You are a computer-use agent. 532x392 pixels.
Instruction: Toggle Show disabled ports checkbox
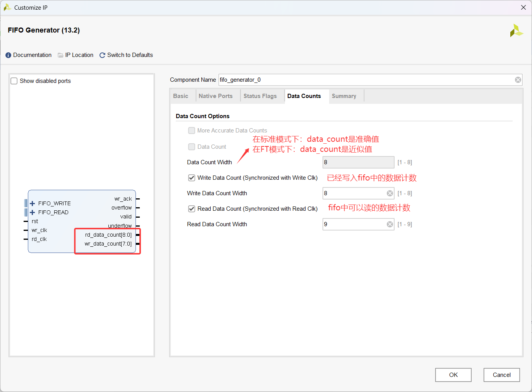(x=14, y=81)
